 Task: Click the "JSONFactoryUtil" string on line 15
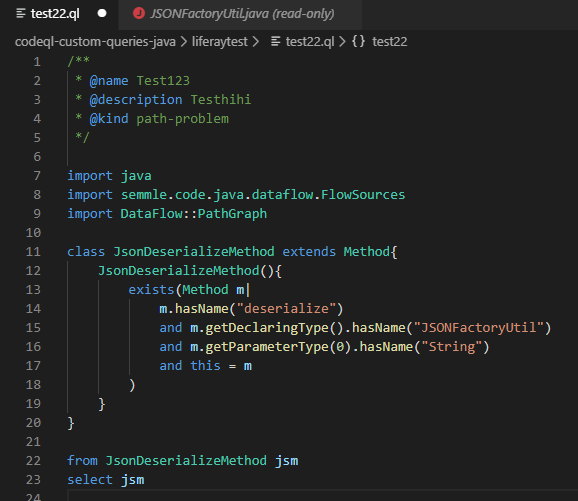tap(478, 328)
